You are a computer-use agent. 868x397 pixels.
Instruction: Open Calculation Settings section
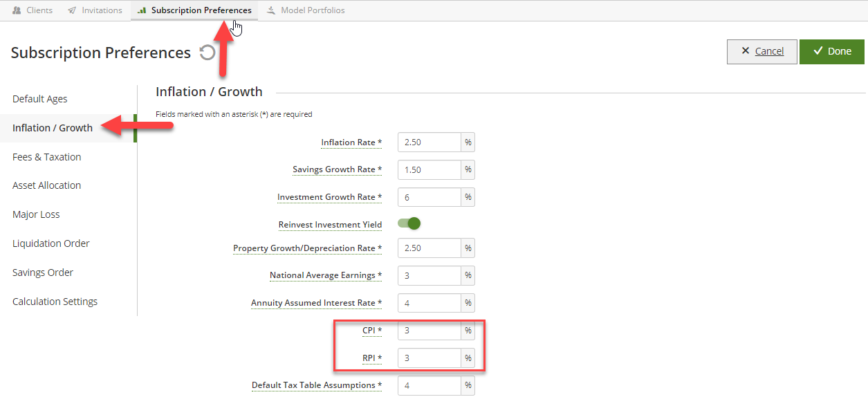[55, 302]
